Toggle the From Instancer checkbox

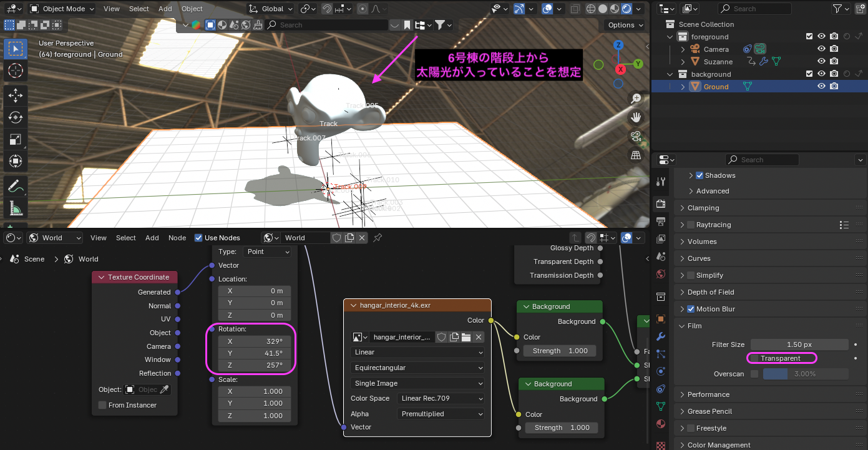point(102,405)
